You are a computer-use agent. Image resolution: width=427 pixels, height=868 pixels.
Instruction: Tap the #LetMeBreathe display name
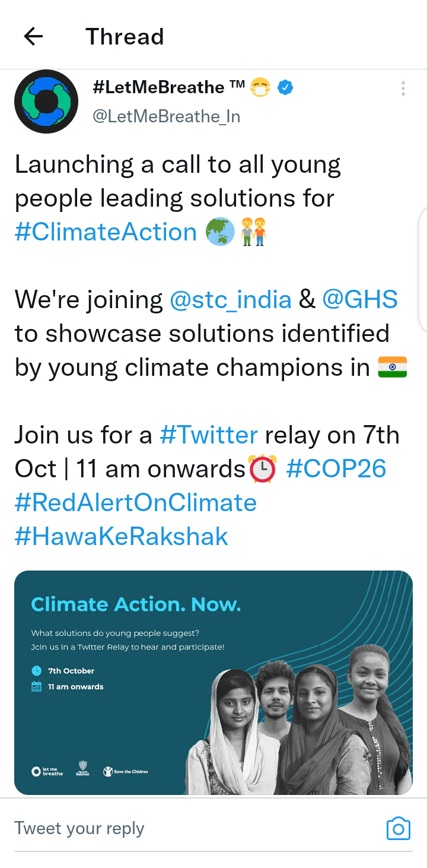pos(158,88)
